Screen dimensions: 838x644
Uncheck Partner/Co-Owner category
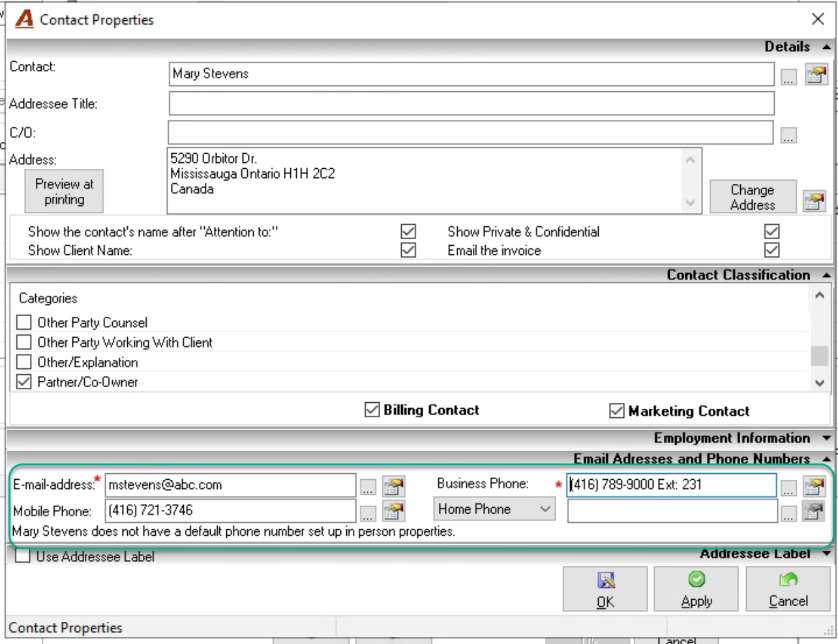coord(24,381)
